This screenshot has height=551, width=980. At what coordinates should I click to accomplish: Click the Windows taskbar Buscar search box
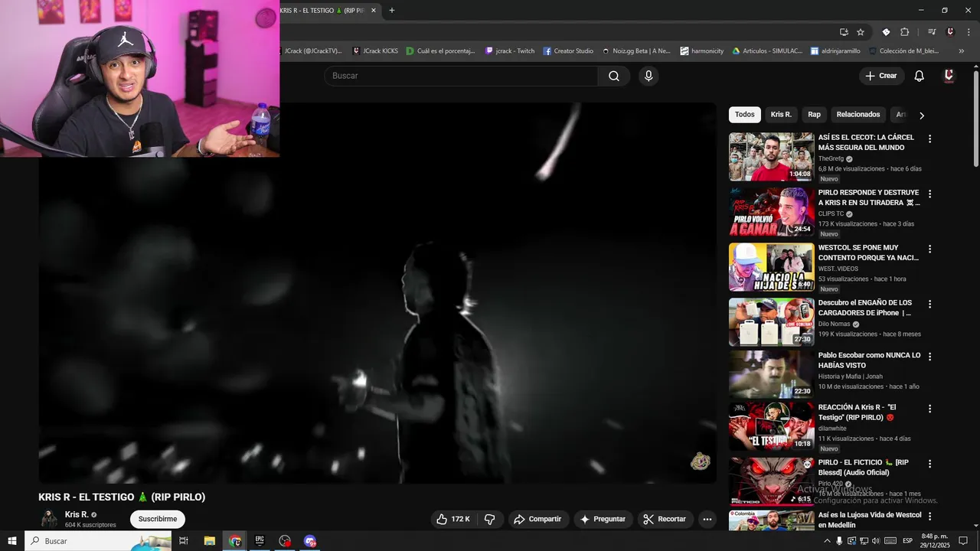[98, 541]
